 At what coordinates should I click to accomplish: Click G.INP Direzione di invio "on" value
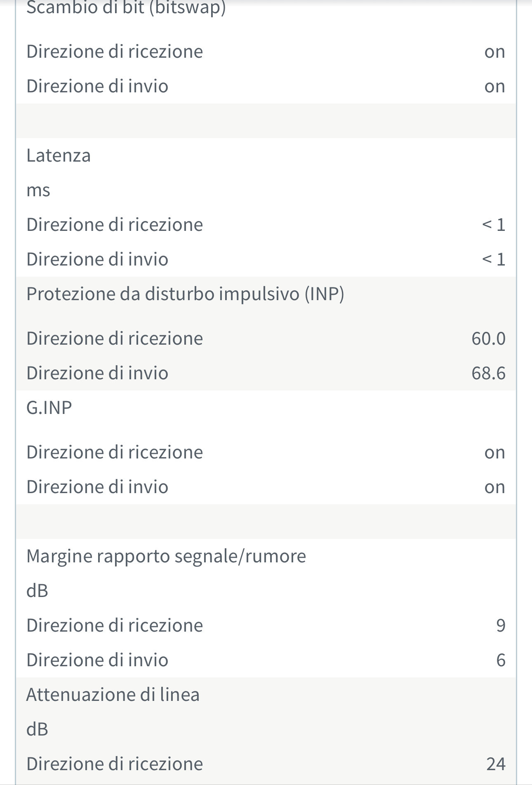pos(494,487)
